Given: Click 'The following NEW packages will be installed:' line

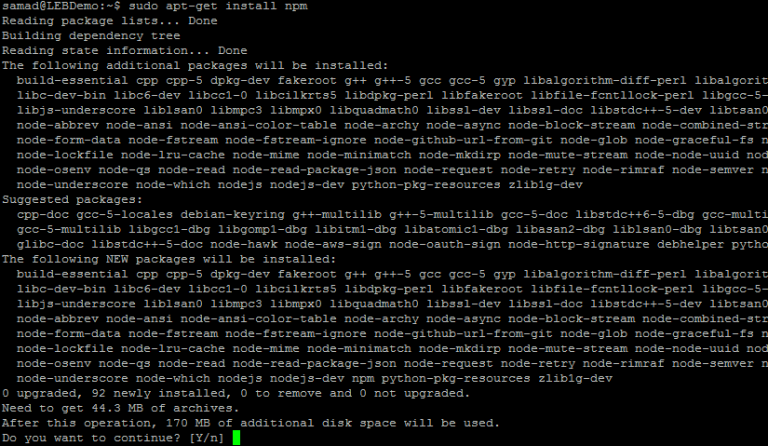Looking at the screenshot, I should pos(169,259).
